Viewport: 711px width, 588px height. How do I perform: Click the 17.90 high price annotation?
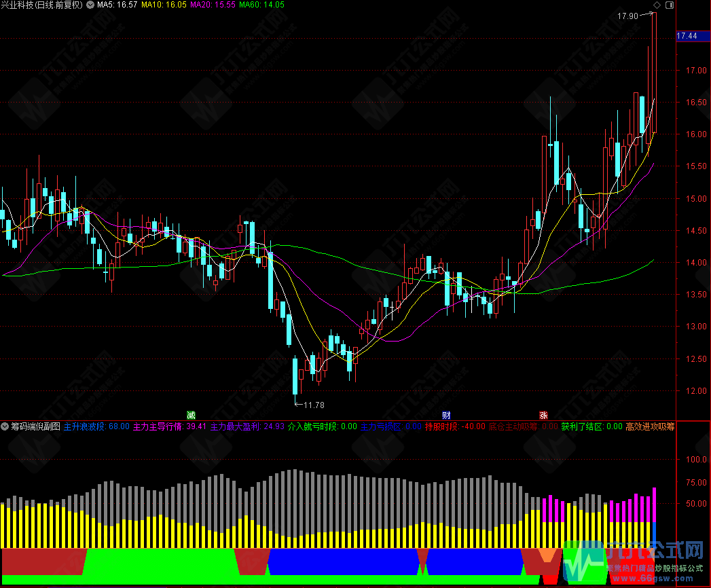(x=627, y=16)
